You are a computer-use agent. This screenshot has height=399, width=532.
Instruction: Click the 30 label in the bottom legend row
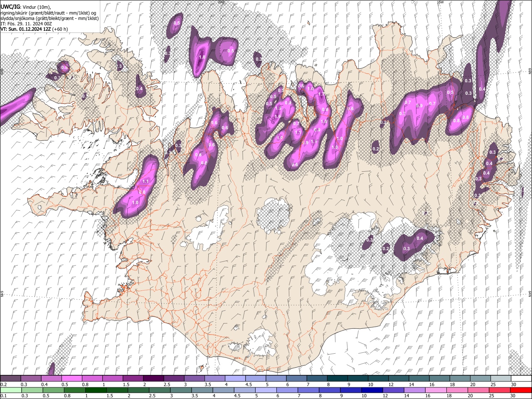pos(514,396)
